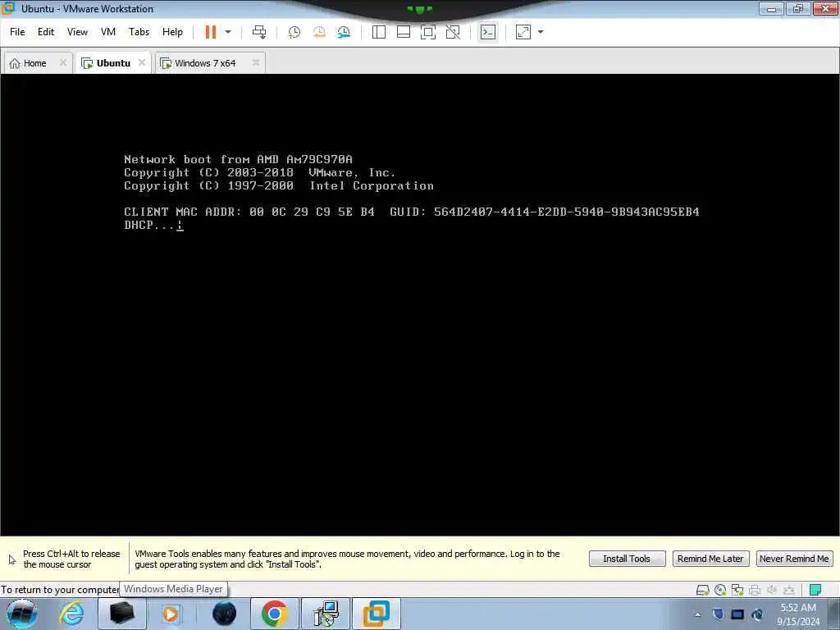Open the Tabs menu
Image resolution: width=840 pixels, height=630 pixels.
pyautogui.click(x=139, y=32)
